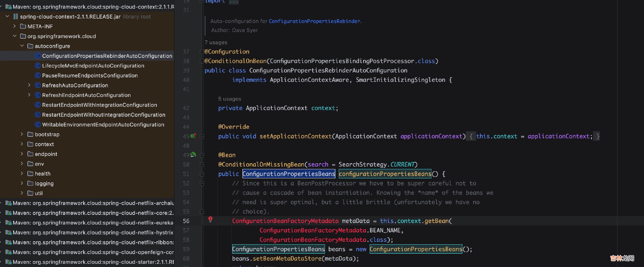Click ConfigurationBeanFactoryMetadata type on line 56
The height and width of the screenshot is (267, 644).
(285, 221)
